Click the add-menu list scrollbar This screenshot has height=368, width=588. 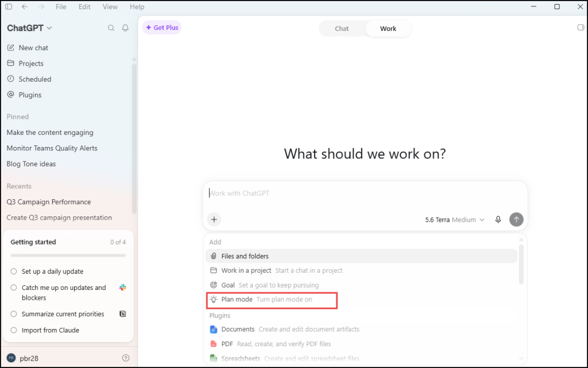point(521,264)
